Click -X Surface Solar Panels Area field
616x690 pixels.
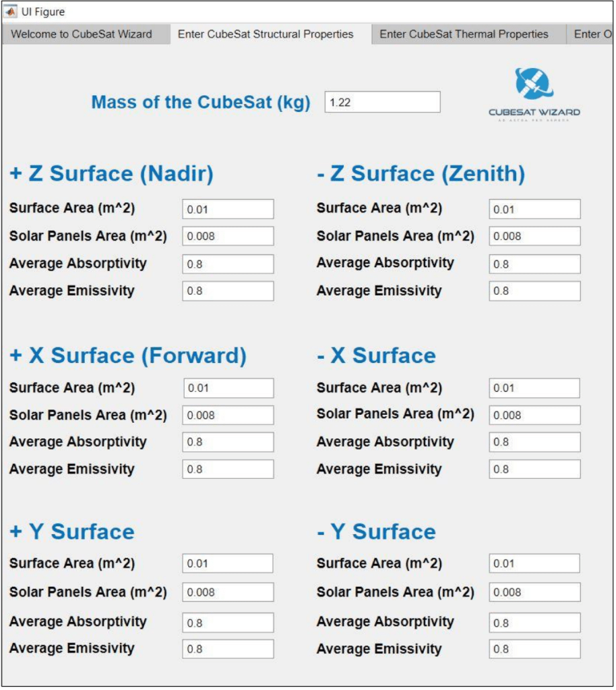coord(535,415)
